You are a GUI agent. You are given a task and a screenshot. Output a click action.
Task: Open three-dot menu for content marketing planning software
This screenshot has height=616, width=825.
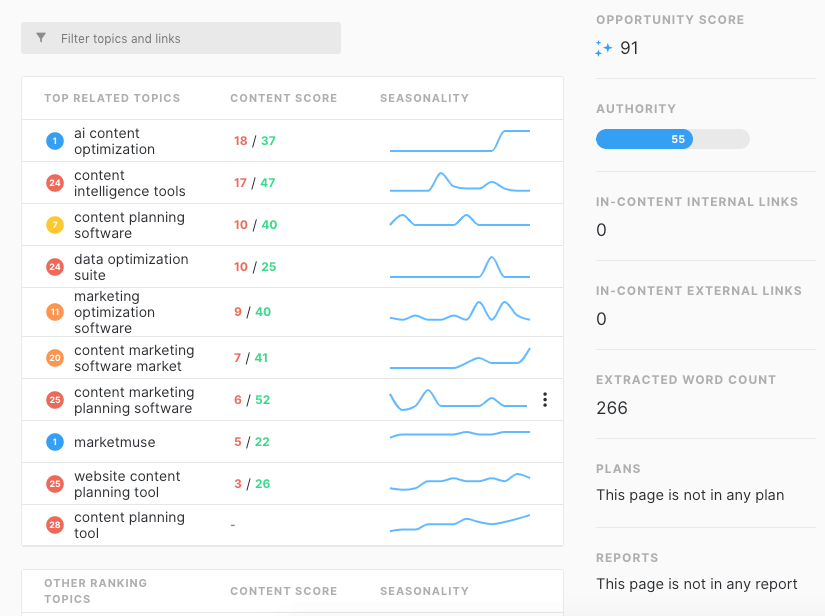click(x=545, y=400)
